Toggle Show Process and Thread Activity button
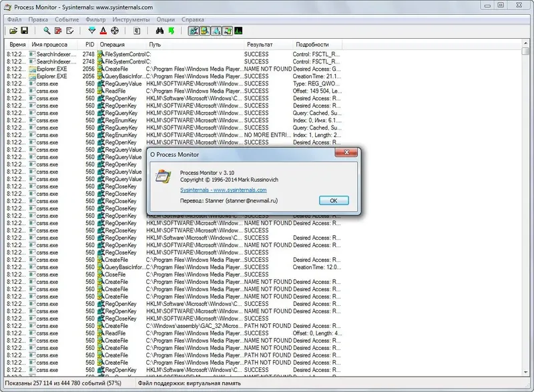 point(228,31)
